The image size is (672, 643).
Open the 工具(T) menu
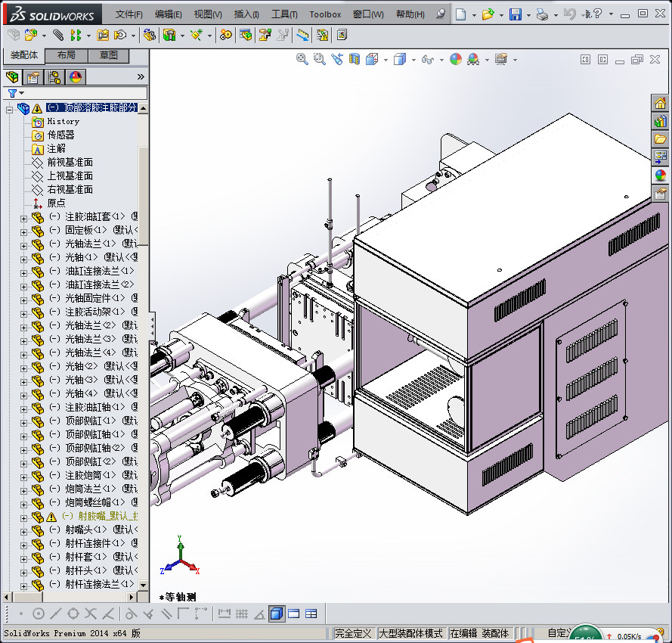284,14
